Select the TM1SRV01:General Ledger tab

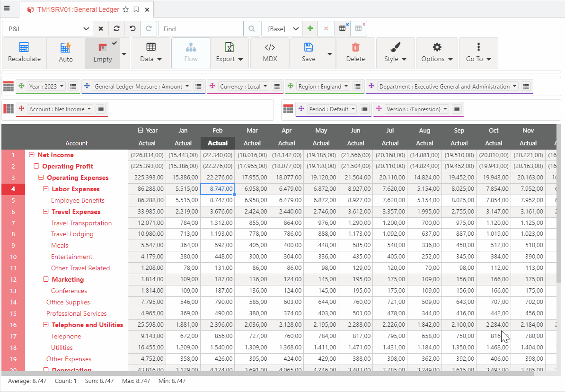click(78, 9)
